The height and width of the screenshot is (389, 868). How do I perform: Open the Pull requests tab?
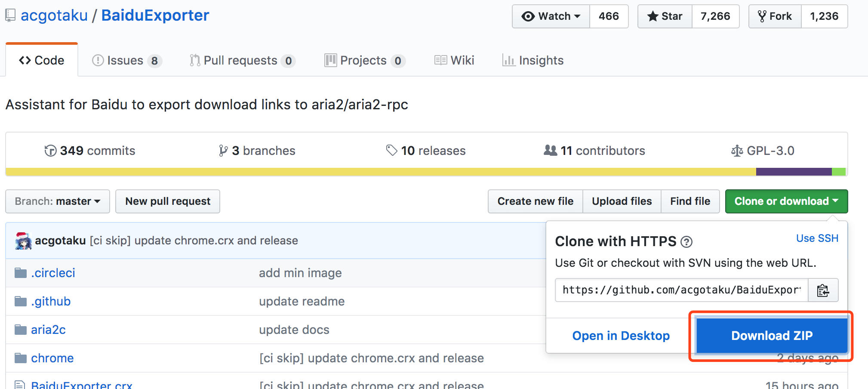point(240,61)
